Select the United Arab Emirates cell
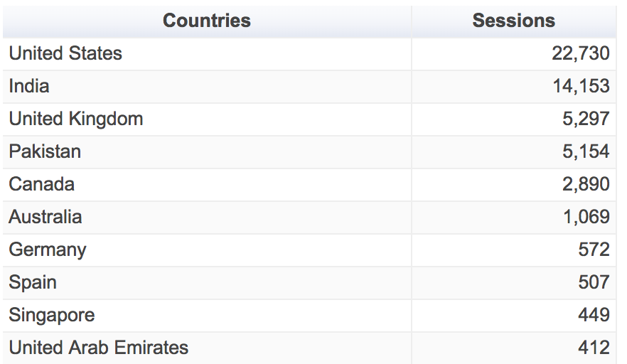Viewport: 627px width, 364px height. tap(99, 348)
